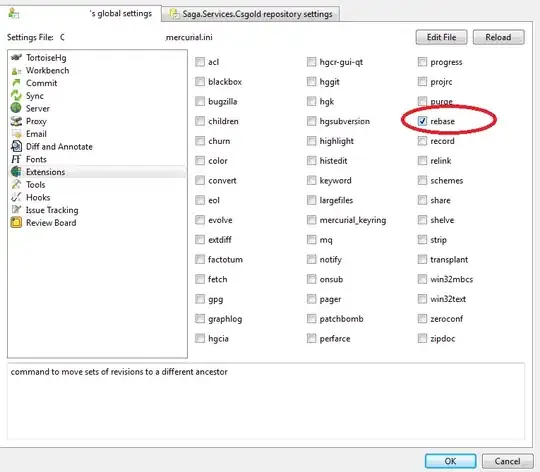
Task: Enable the evolve checkbox
Action: coord(200,220)
